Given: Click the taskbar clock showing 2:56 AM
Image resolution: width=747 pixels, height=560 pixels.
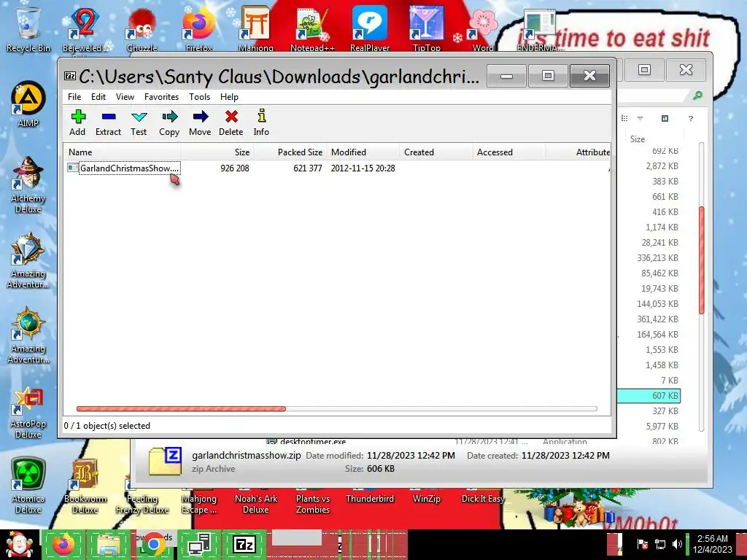Looking at the screenshot, I should coord(712,544).
